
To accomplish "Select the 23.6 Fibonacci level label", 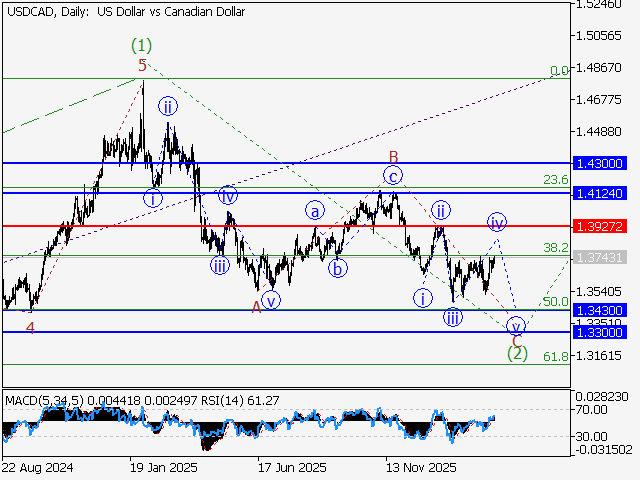I will pos(555,180).
